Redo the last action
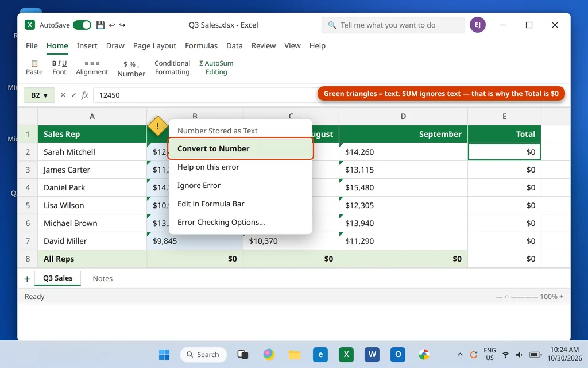 122,25
